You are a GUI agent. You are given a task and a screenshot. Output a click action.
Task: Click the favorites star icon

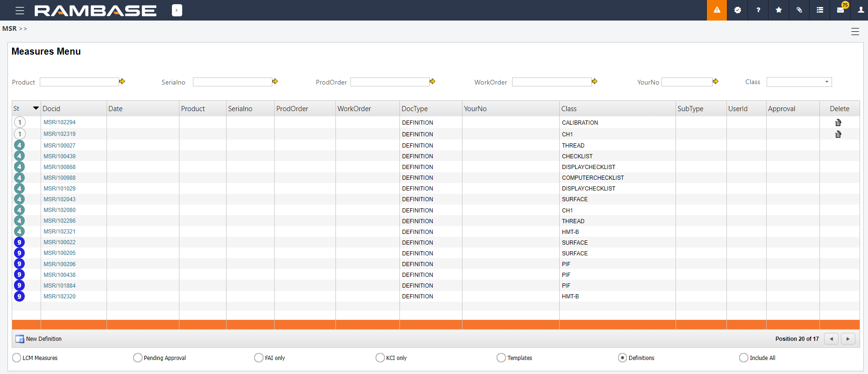[779, 10]
